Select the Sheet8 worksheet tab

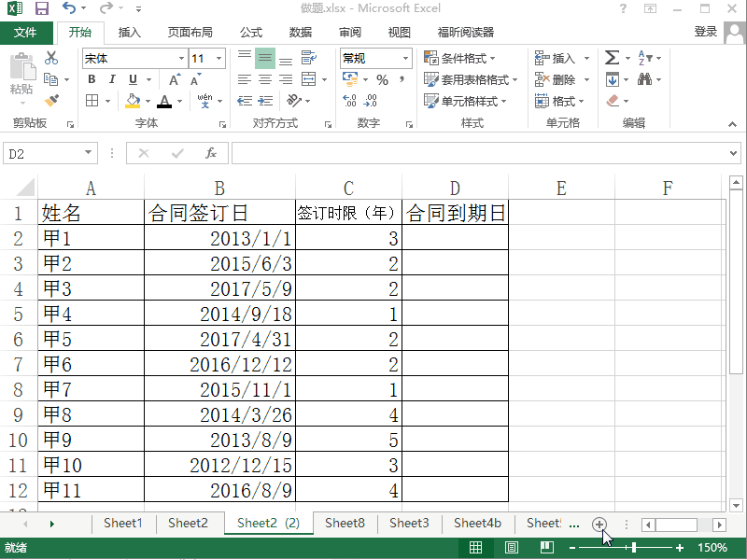pyautogui.click(x=344, y=524)
